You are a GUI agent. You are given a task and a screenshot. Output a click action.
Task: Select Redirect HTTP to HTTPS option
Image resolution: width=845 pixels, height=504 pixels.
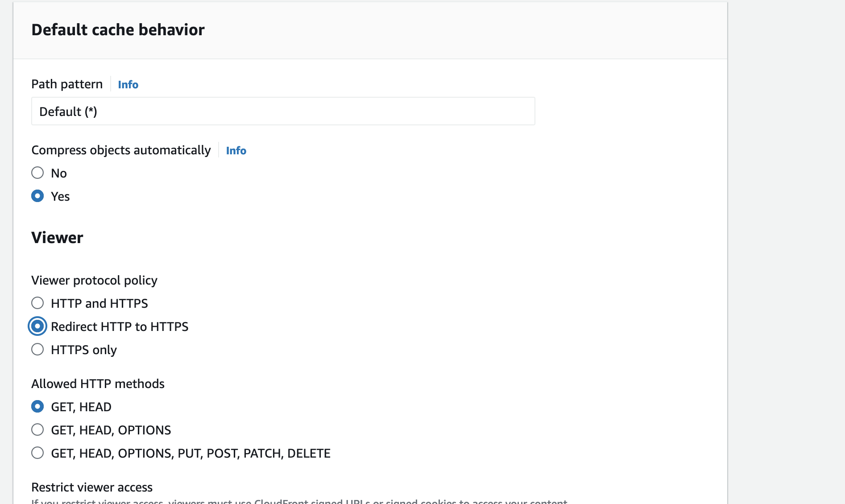coord(37,326)
